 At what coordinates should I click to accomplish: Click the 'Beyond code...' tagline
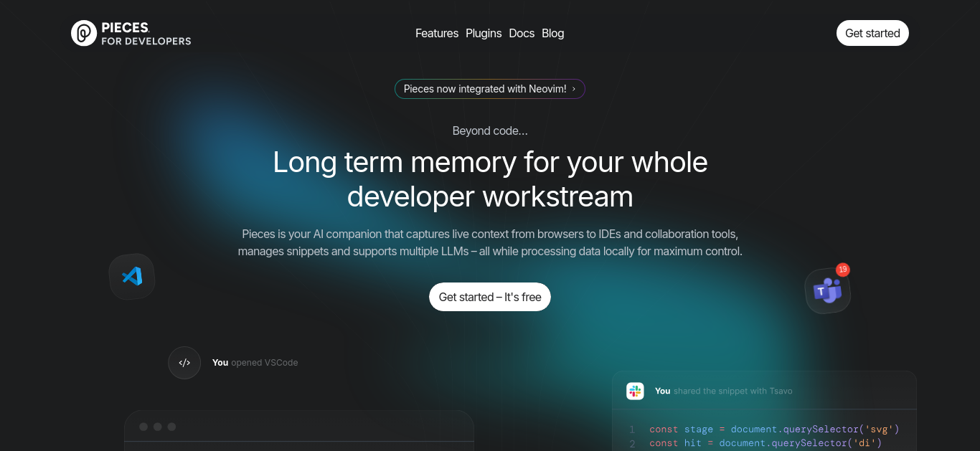pos(490,130)
